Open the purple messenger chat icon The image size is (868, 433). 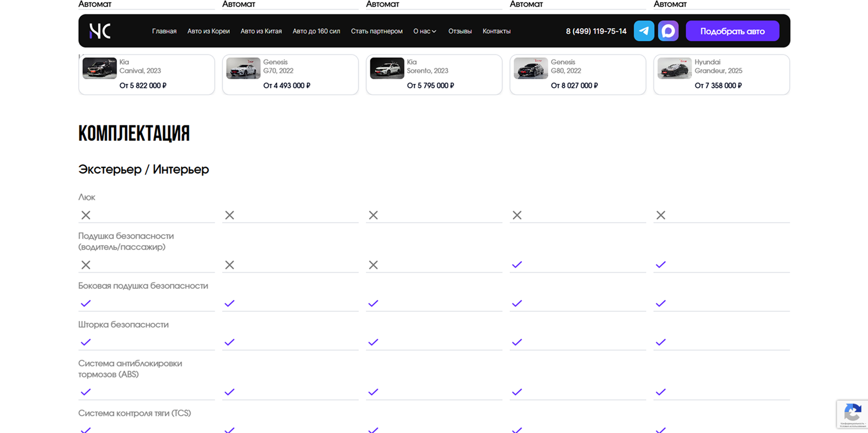pyautogui.click(x=668, y=31)
